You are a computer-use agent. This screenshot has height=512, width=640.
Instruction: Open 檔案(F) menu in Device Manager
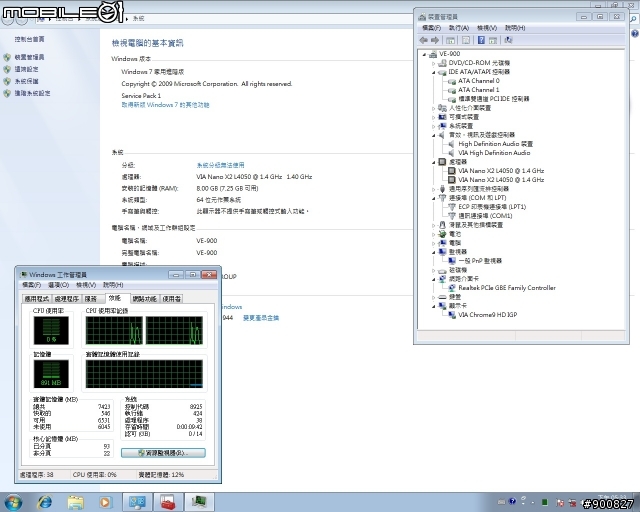click(431, 28)
